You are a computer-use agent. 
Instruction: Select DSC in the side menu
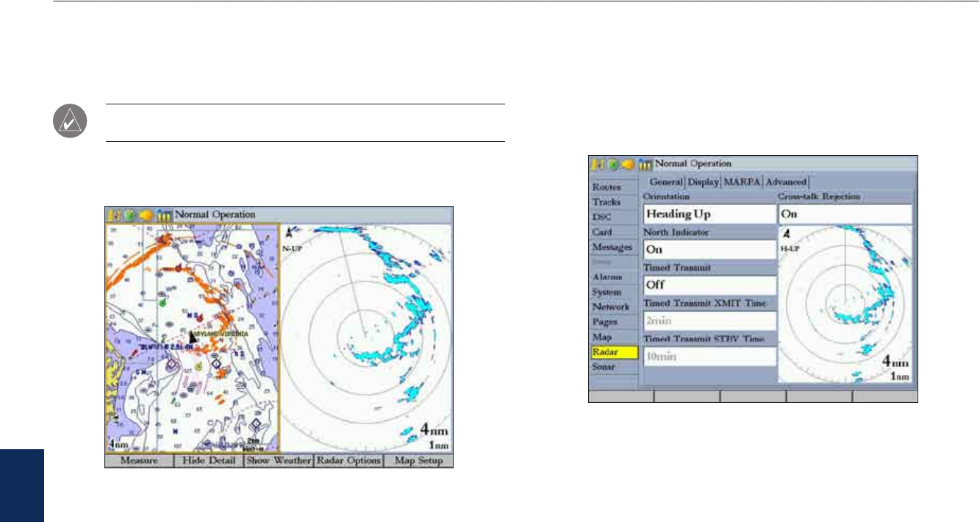coord(613,217)
